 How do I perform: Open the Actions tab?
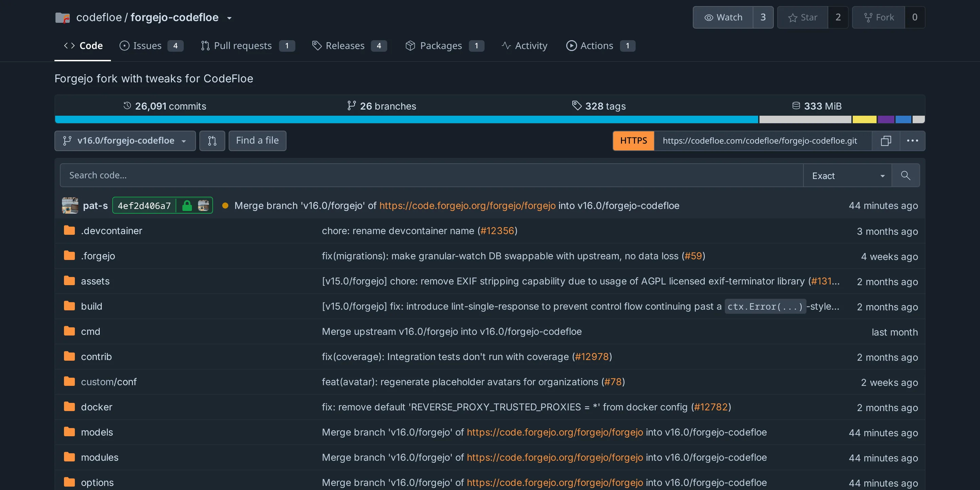point(600,46)
